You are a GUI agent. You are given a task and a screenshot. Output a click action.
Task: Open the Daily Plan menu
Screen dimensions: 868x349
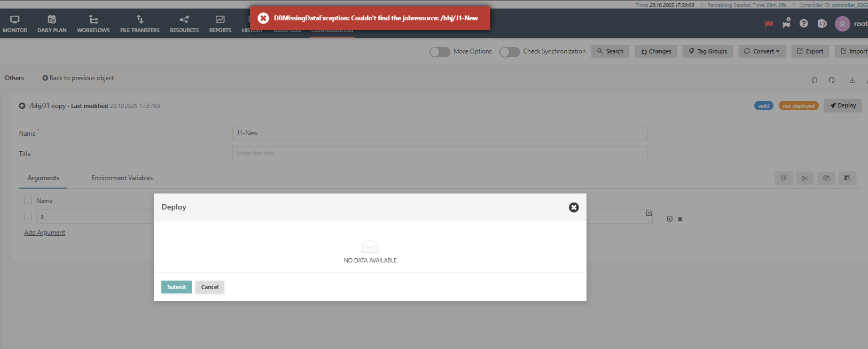pos(52,24)
